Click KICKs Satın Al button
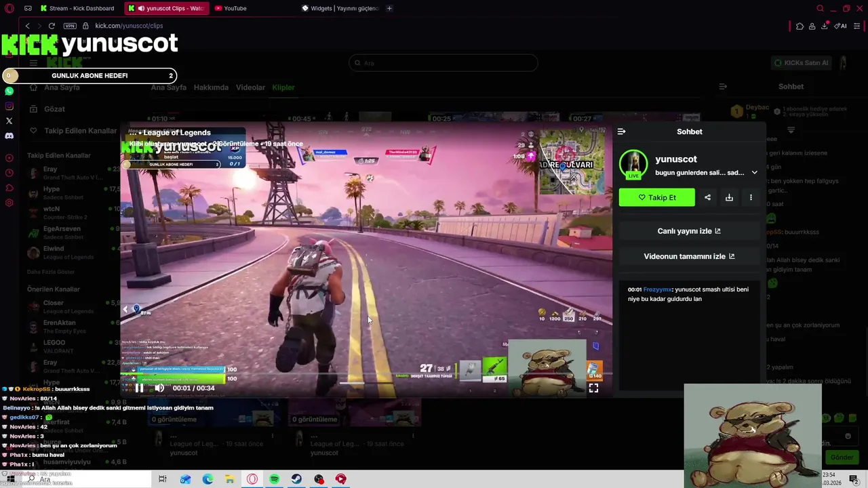 801,63
